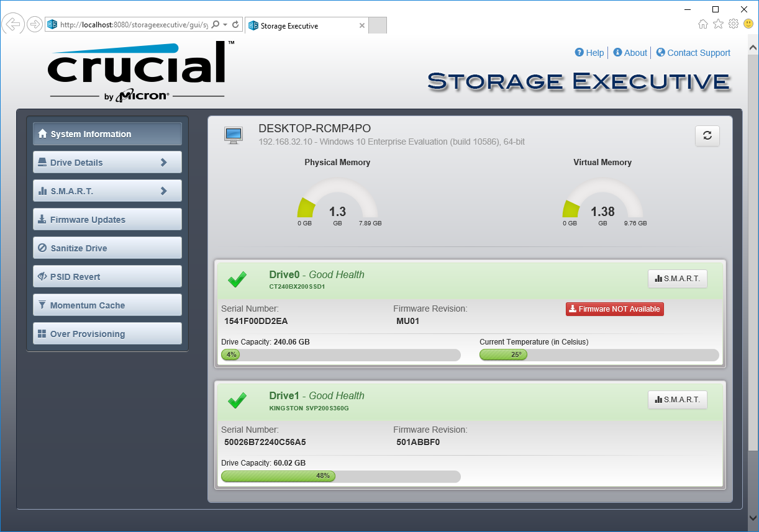Click the bar chart icon in S.M.A.R.T. sidebar item
Viewport: 759px width, 532px height.
42,191
